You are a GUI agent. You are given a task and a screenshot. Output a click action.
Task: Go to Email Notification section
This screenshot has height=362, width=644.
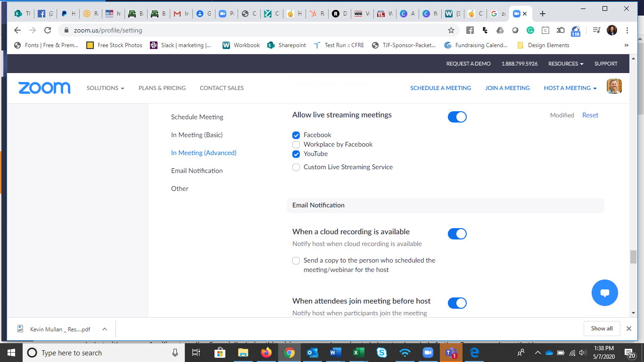(197, 171)
